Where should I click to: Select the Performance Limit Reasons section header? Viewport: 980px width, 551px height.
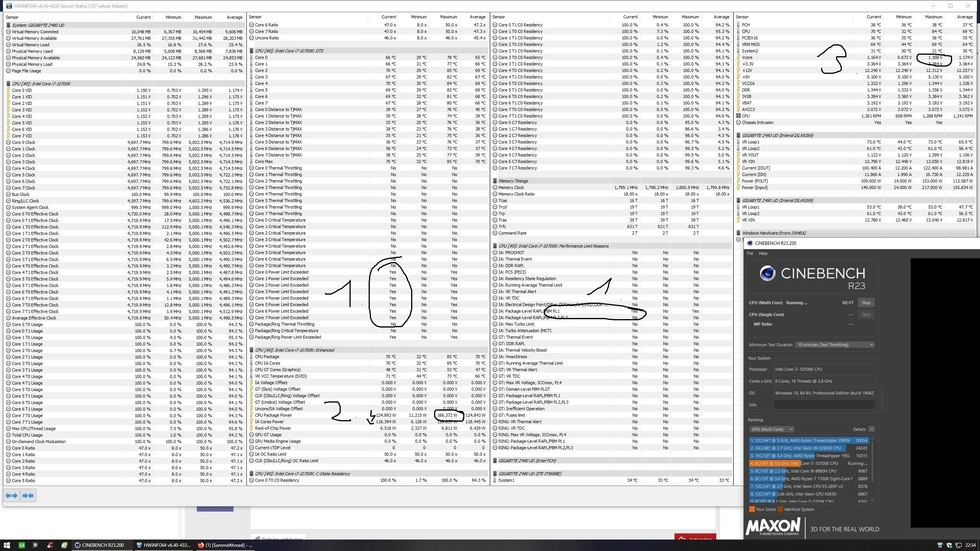tap(611, 246)
